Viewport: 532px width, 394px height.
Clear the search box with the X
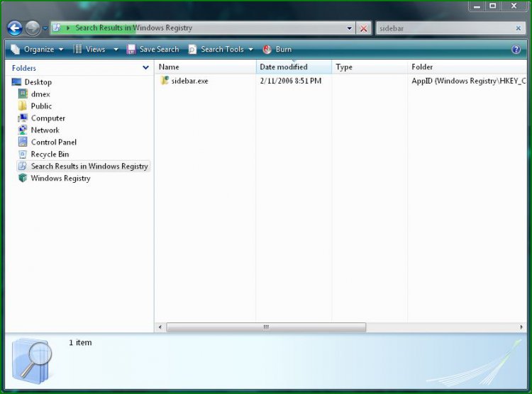tap(518, 28)
